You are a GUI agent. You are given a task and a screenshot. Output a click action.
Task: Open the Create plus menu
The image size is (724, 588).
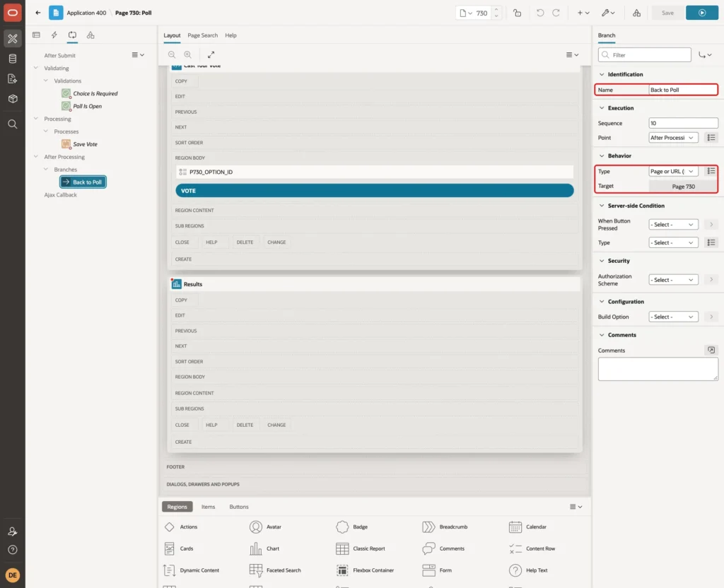click(583, 13)
